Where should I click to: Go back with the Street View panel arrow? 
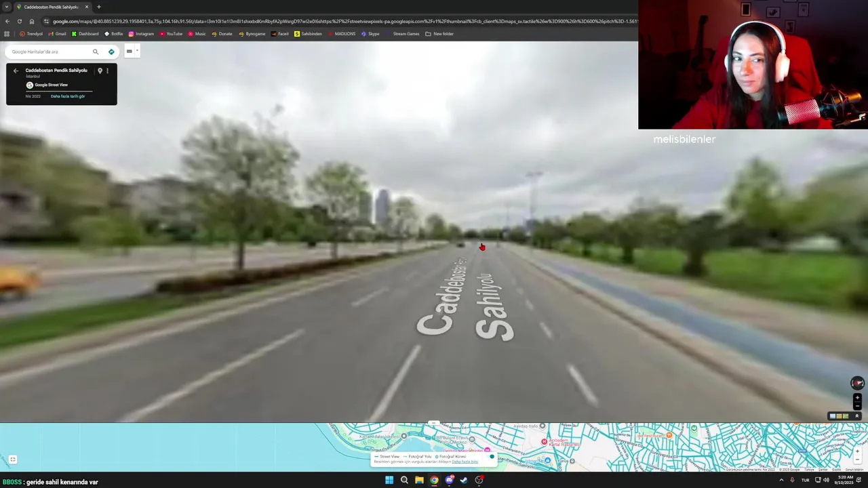pos(16,70)
